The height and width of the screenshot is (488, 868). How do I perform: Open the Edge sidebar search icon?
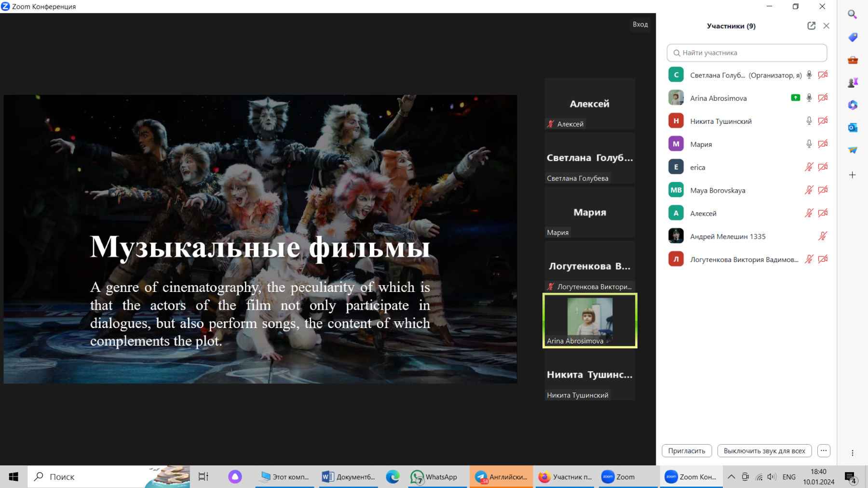click(x=853, y=14)
